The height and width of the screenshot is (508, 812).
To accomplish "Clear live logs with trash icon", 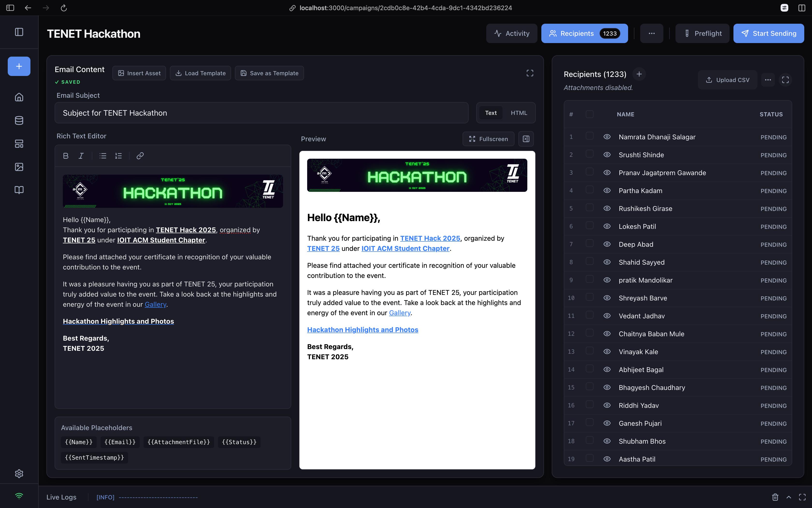I will point(775,497).
